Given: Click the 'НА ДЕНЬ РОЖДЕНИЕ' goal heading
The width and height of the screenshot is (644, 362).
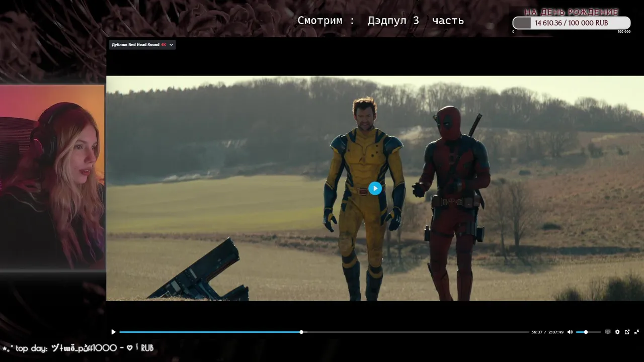Looking at the screenshot, I should [x=572, y=12].
